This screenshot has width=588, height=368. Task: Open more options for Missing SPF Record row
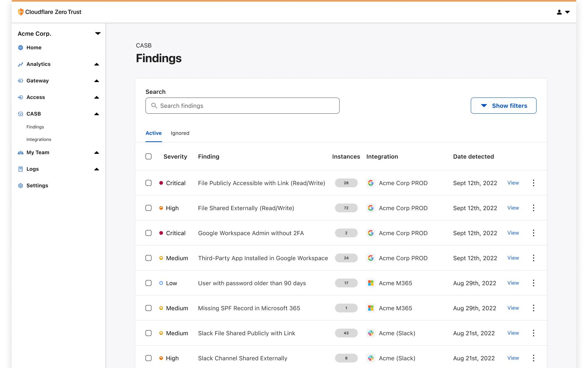[534, 308]
